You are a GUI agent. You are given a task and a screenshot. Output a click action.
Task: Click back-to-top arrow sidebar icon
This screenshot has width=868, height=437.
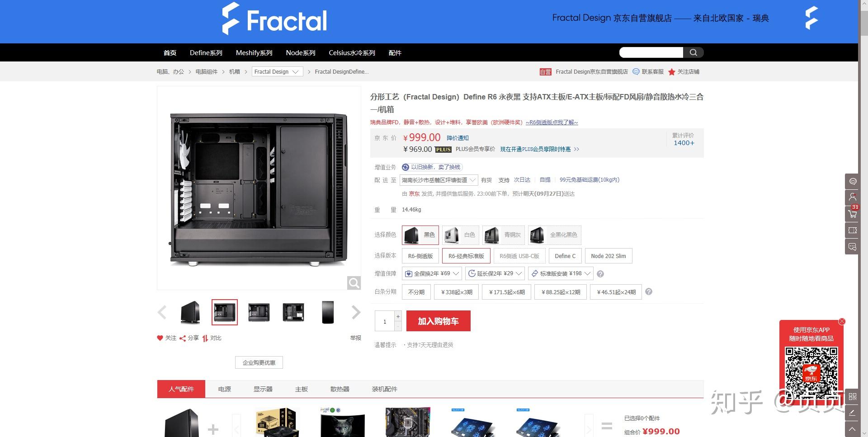coord(853,429)
